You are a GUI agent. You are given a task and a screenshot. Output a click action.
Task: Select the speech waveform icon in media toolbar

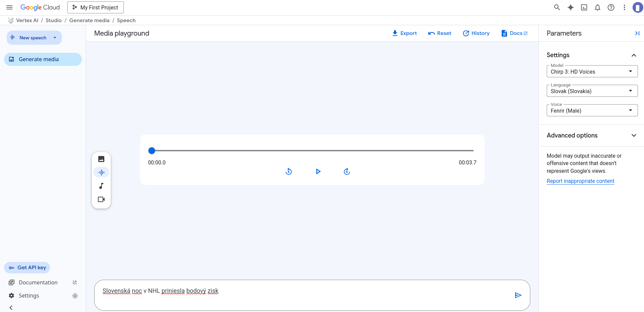pos(101,172)
